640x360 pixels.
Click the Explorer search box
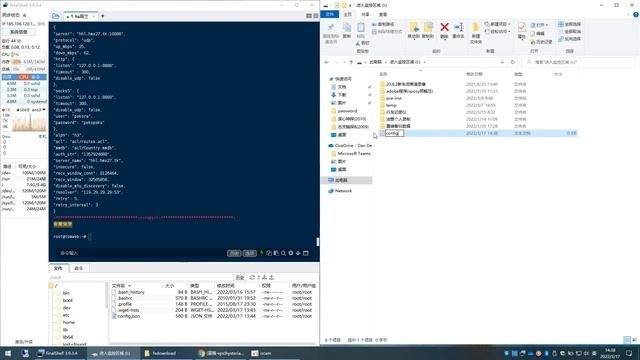[579, 62]
